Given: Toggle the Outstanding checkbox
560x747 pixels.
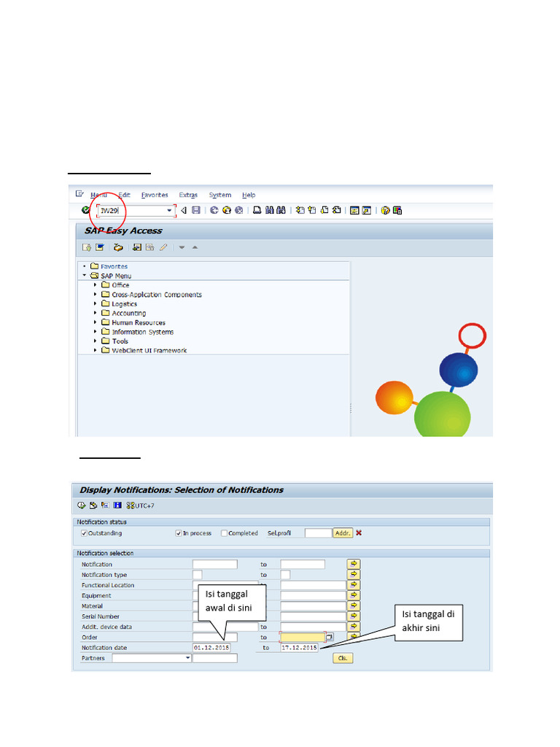Looking at the screenshot, I should 84,533.
